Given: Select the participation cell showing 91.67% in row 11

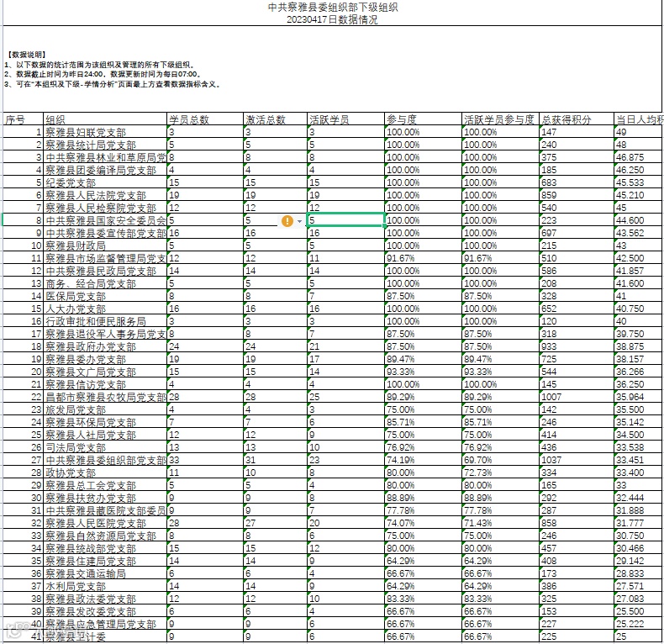Looking at the screenshot, I should 423,258.
